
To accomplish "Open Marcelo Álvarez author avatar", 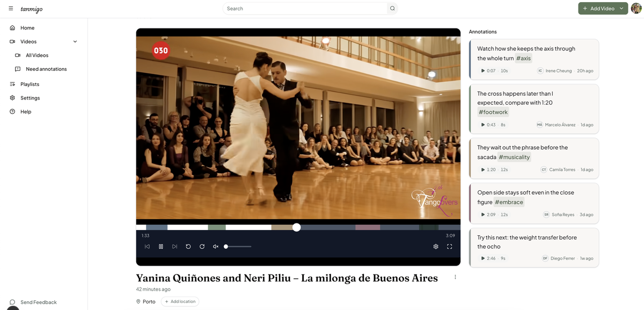I will point(540,125).
